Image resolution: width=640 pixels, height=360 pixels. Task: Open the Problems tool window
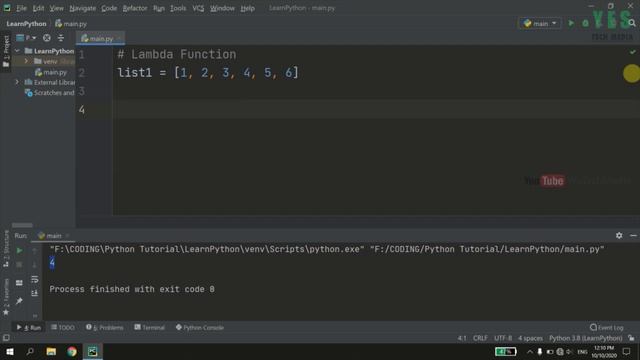tap(104, 327)
